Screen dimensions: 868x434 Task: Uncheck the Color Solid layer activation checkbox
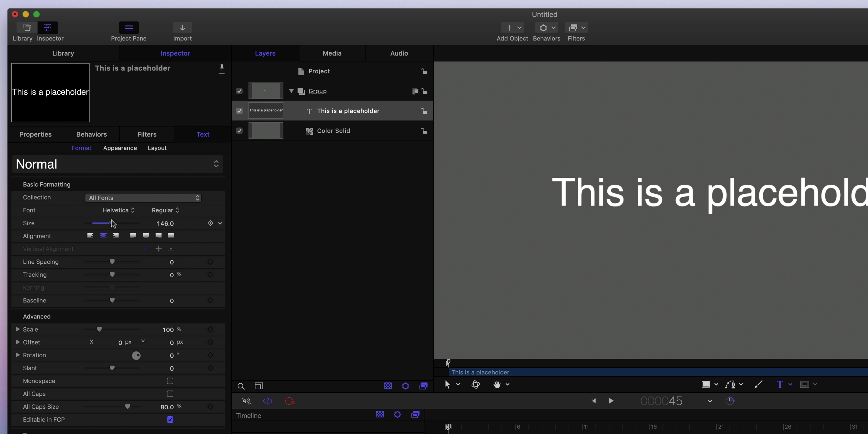(x=239, y=130)
